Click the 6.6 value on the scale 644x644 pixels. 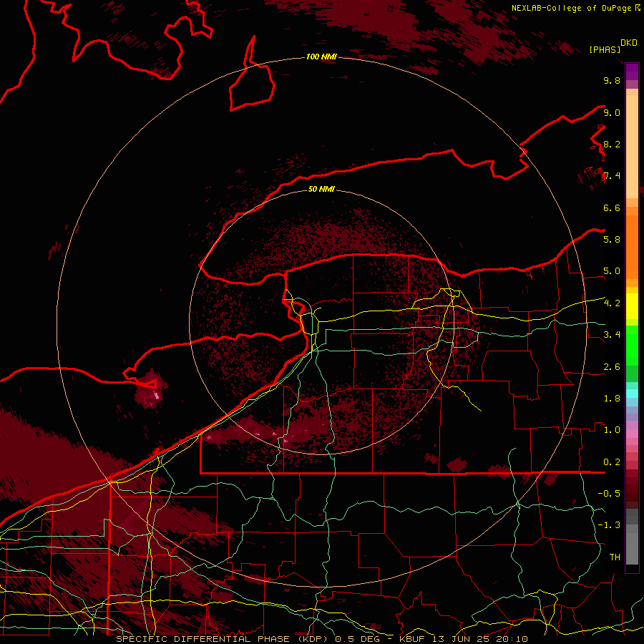611,208
